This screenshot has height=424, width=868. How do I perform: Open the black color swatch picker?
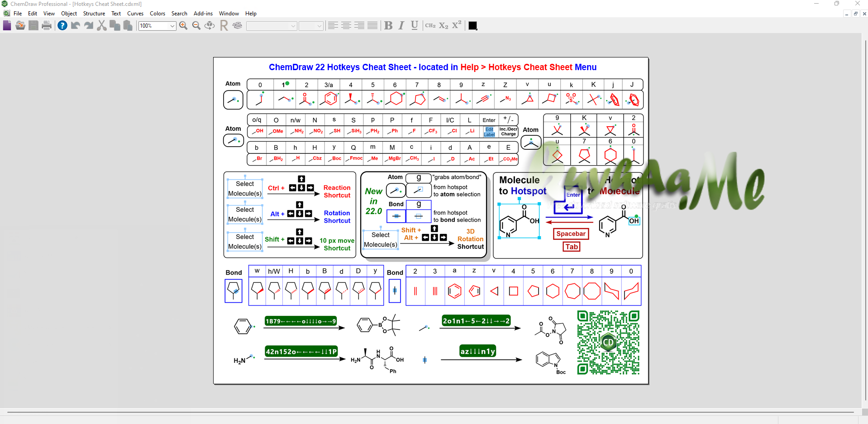473,25
